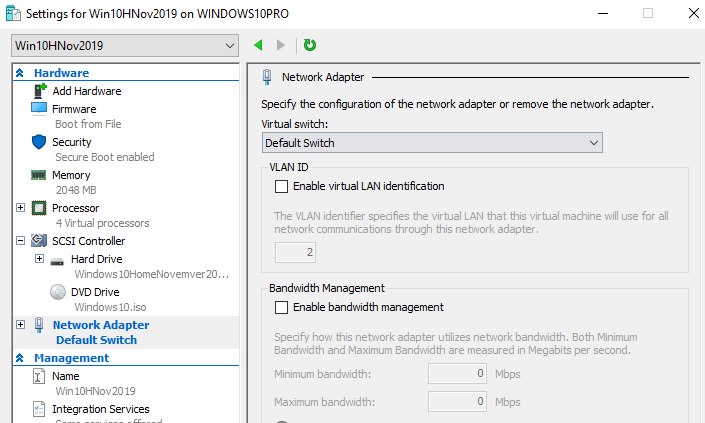Select the DVD Drive tree item
Screen dimensions: 705x423
(x=95, y=292)
